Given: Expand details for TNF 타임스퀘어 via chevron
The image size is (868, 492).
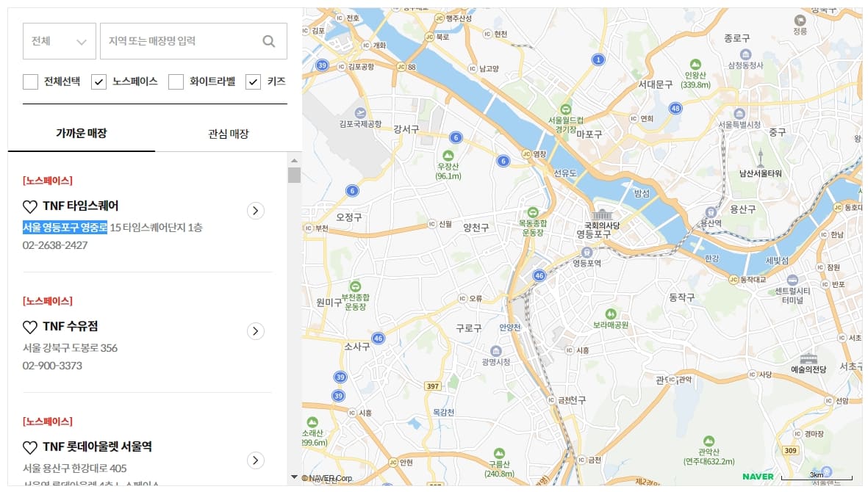Looking at the screenshot, I should point(256,210).
